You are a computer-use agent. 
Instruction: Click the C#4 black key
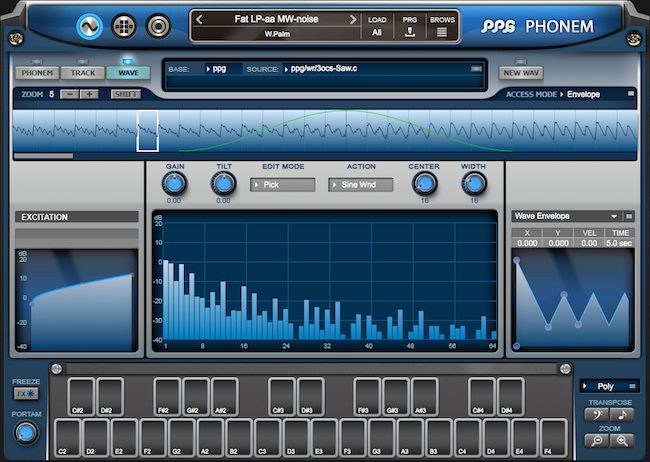pyautogui.click(x=482, y=396)
